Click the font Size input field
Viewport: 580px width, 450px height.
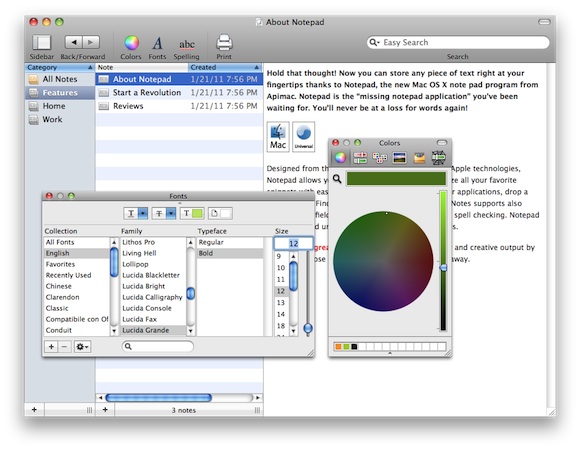coord(293,244)
